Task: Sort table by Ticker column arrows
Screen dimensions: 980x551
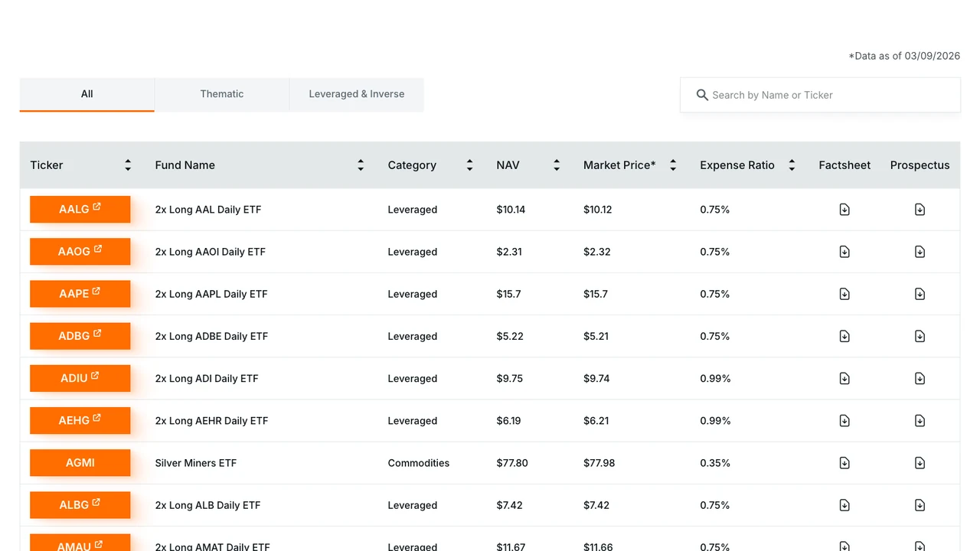Action: (128, 165)
